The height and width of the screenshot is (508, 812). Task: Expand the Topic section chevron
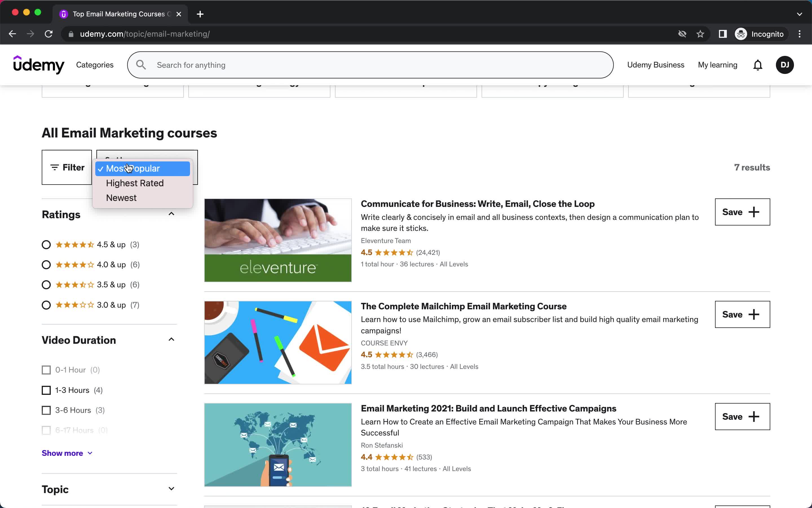(171, 489)
